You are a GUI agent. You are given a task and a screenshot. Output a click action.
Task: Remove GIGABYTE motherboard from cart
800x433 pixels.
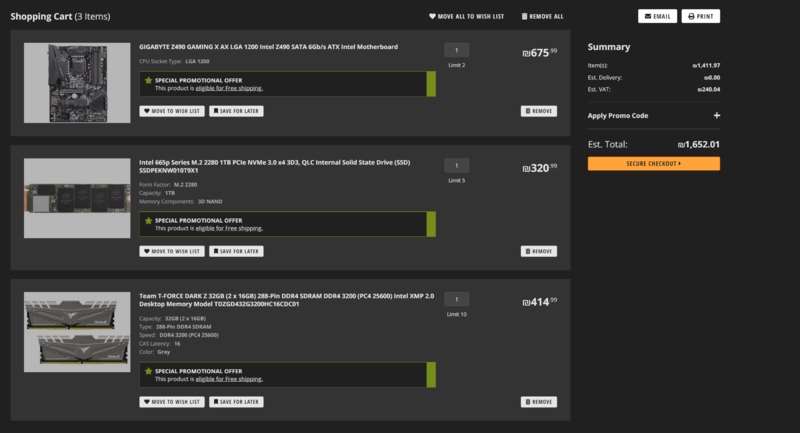click(539, 111)
